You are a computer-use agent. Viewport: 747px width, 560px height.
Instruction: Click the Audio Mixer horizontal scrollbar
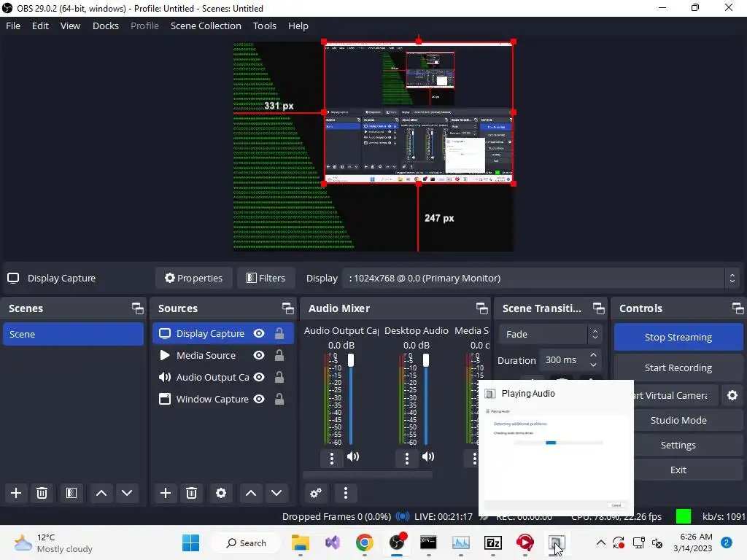pos(368,475)
